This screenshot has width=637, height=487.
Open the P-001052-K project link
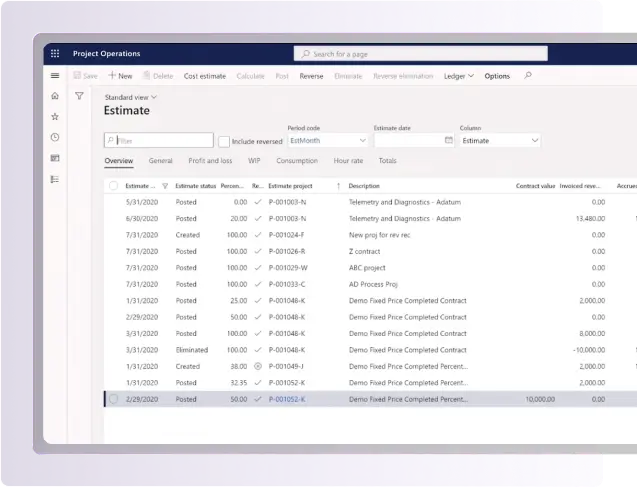point(287,399)
